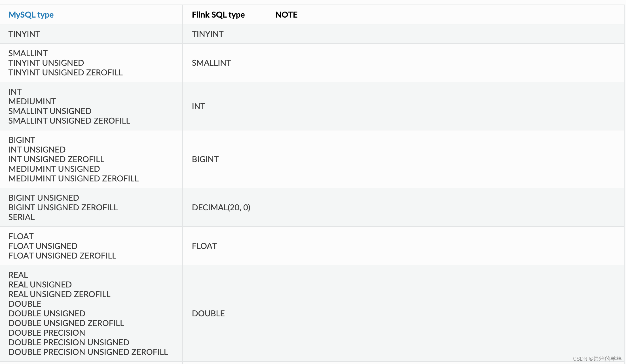Click the "REAL UNSIGNED ZEROFILL" entry

pos(59,294)
